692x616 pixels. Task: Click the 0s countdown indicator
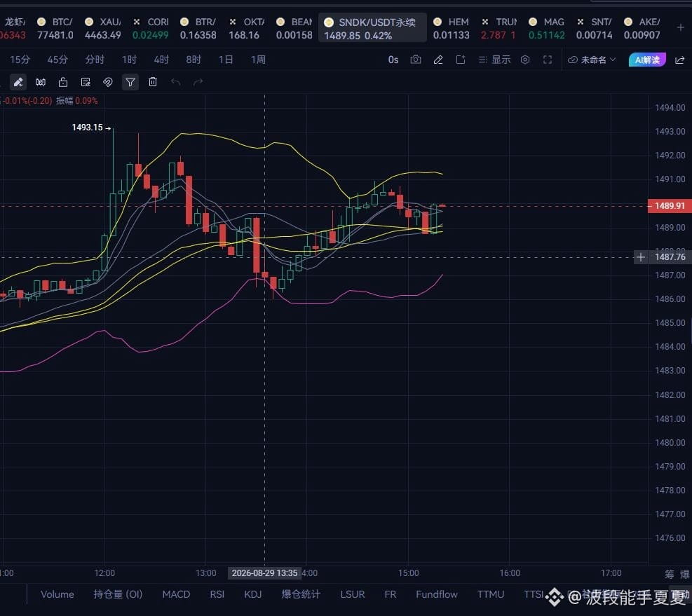click(393, 60)
